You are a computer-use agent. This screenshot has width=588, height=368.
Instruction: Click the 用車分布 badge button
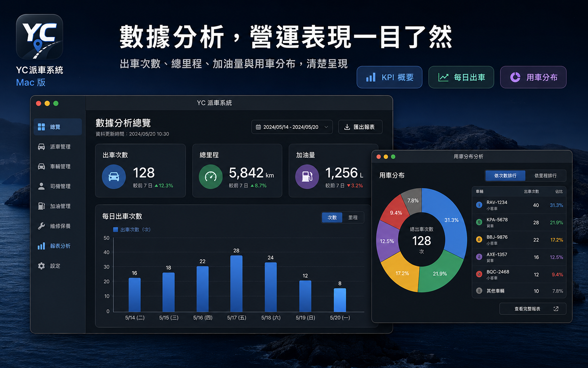(533, 77)
